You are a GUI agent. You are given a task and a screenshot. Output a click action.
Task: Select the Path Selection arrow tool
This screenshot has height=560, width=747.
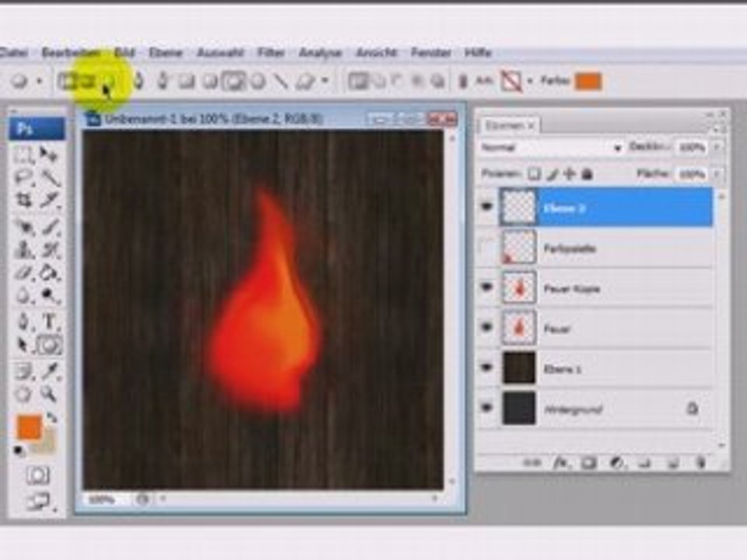pyautogui.click(x=23, y=345)
